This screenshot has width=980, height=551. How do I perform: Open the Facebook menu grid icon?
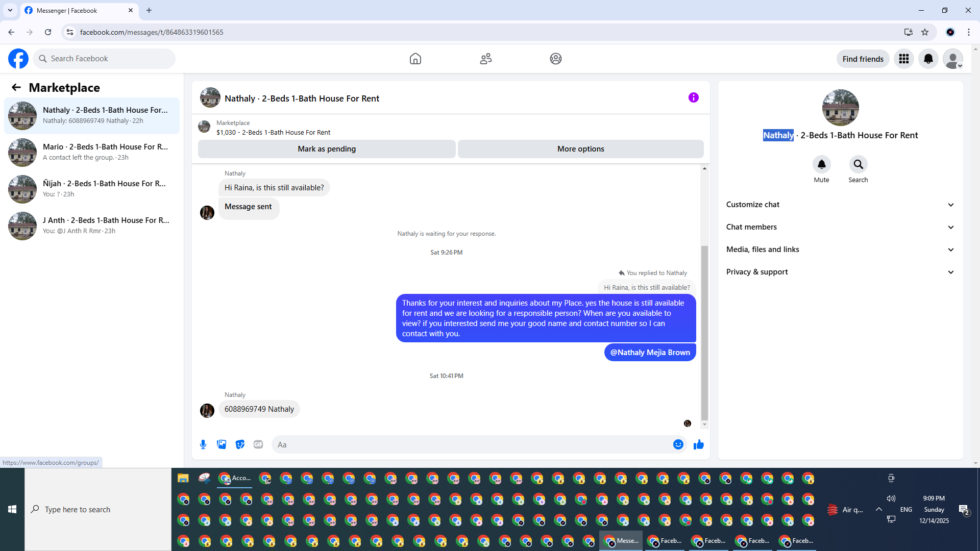[903, 59]
